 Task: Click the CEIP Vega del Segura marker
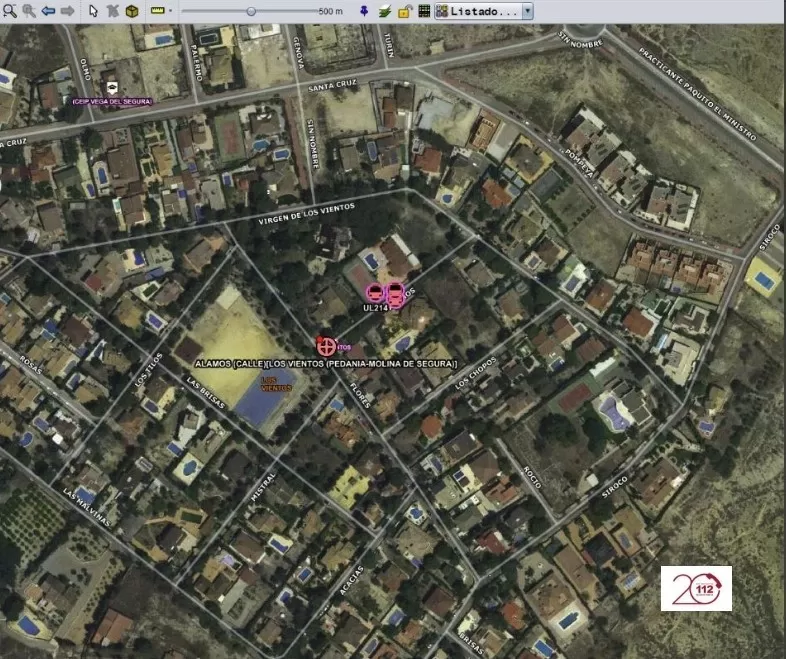[x=111, y=88]
